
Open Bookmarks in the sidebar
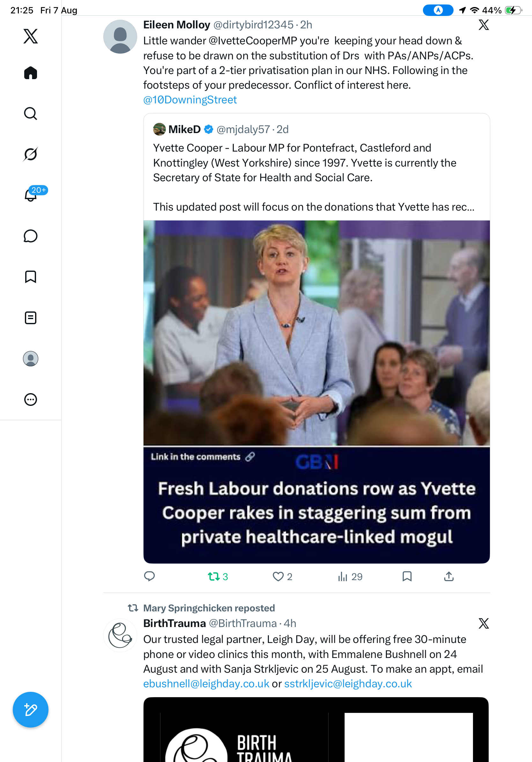tap(31, 277)
